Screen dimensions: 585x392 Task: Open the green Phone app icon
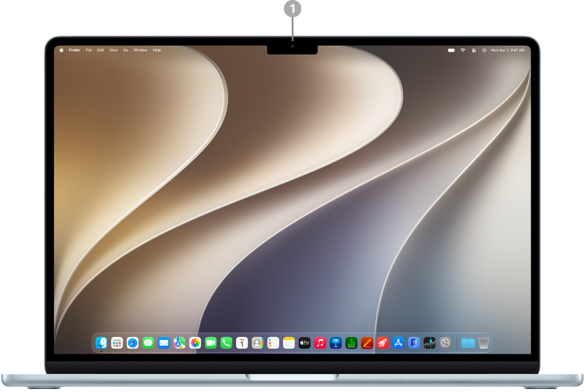[x=226, y=342]
